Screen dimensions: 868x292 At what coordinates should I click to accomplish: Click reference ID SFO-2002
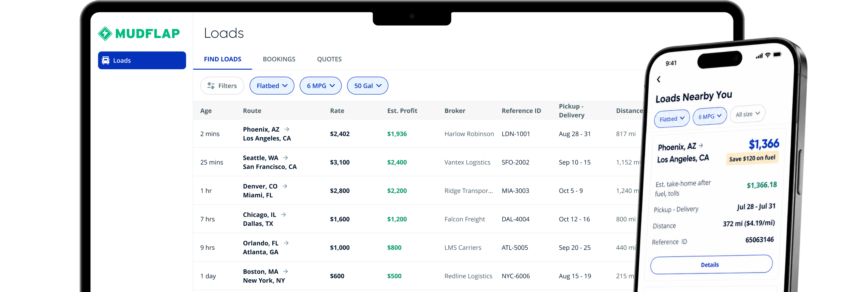[516, 162]
